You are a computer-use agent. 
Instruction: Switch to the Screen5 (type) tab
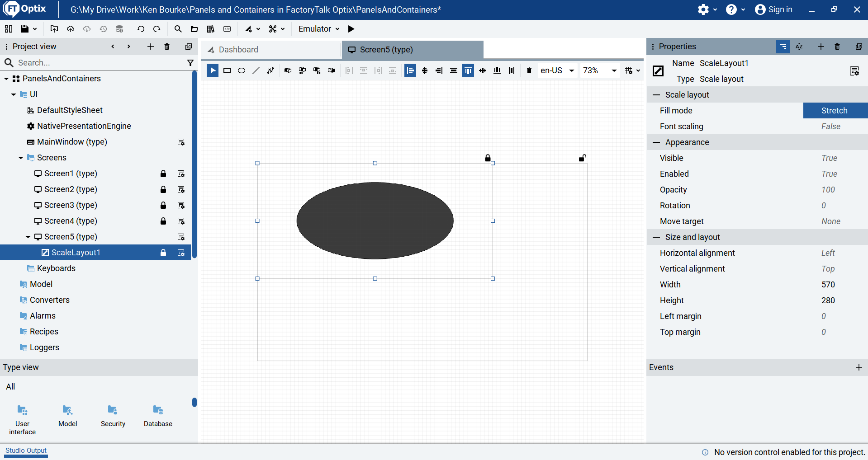coord(413,50)
